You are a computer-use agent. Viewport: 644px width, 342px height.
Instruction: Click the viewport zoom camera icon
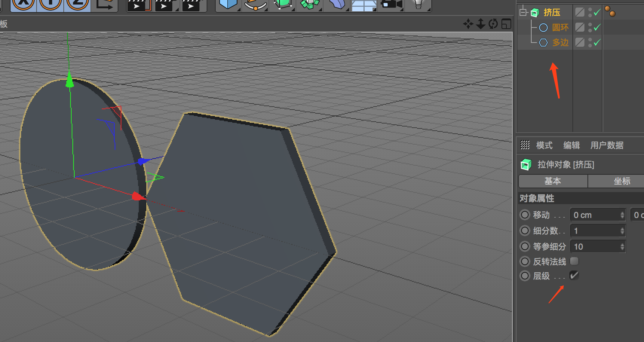coord(481,24)
